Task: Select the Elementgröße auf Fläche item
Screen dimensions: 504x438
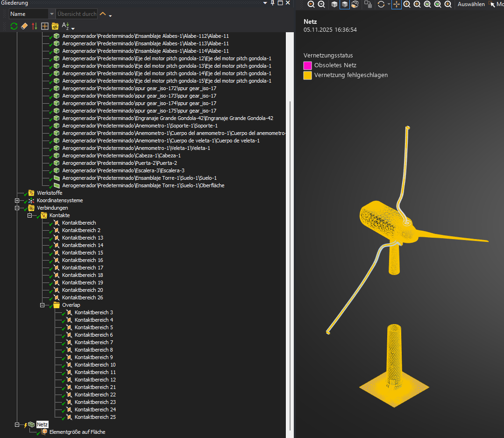Action: pyautogui.click(x=77, y=432)
